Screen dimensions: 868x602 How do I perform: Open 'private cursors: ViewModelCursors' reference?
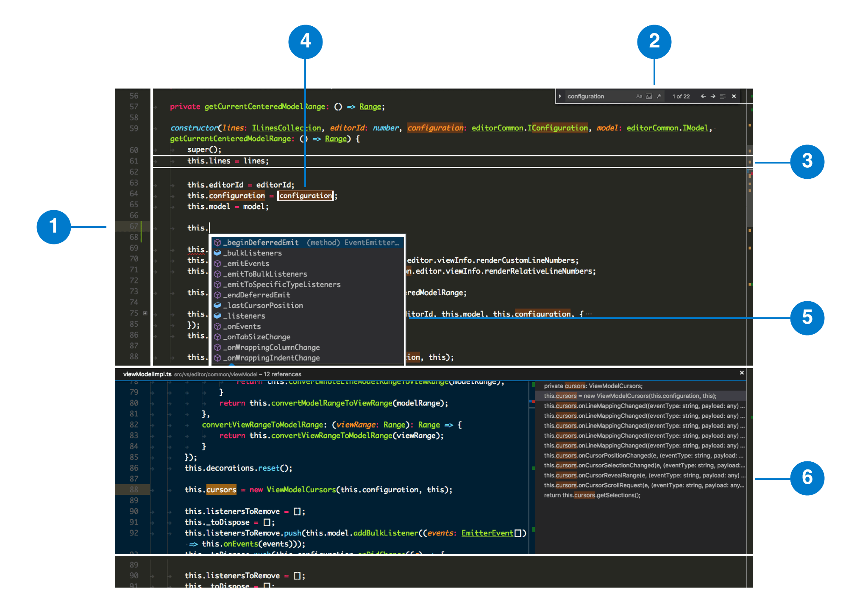[593, 386]
